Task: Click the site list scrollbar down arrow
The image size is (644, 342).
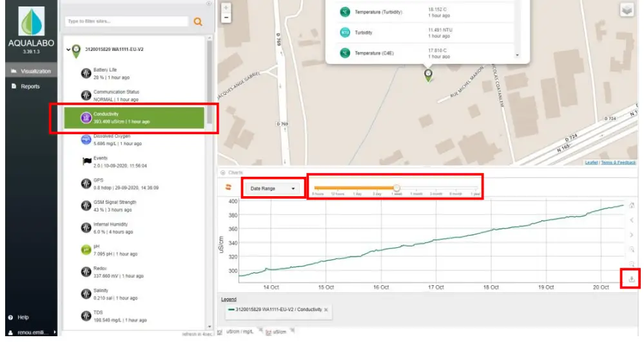Action: point(210,327)
